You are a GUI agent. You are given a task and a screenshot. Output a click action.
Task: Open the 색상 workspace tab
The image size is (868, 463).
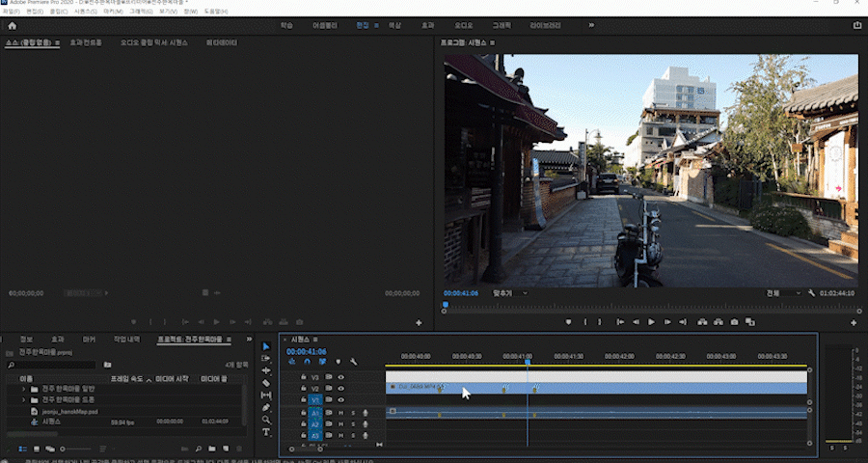(x=394, y=25)
